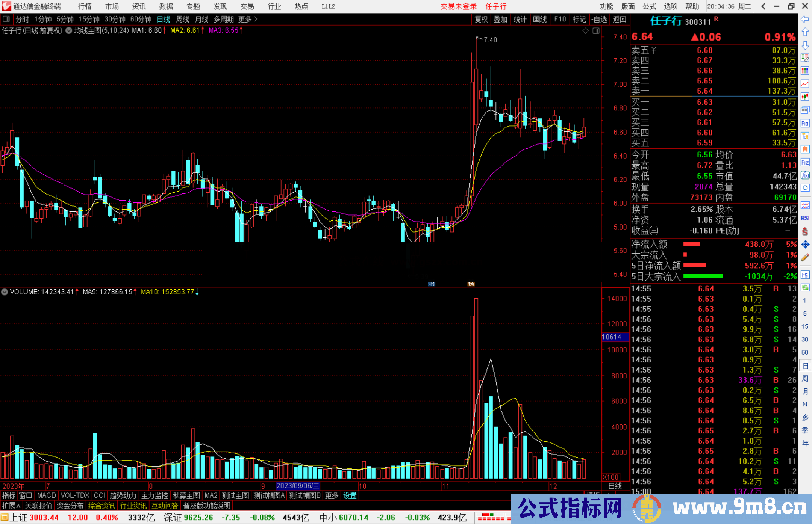
Task: Click the 2023/09/06 date marker on timeline
Action: 298,486
